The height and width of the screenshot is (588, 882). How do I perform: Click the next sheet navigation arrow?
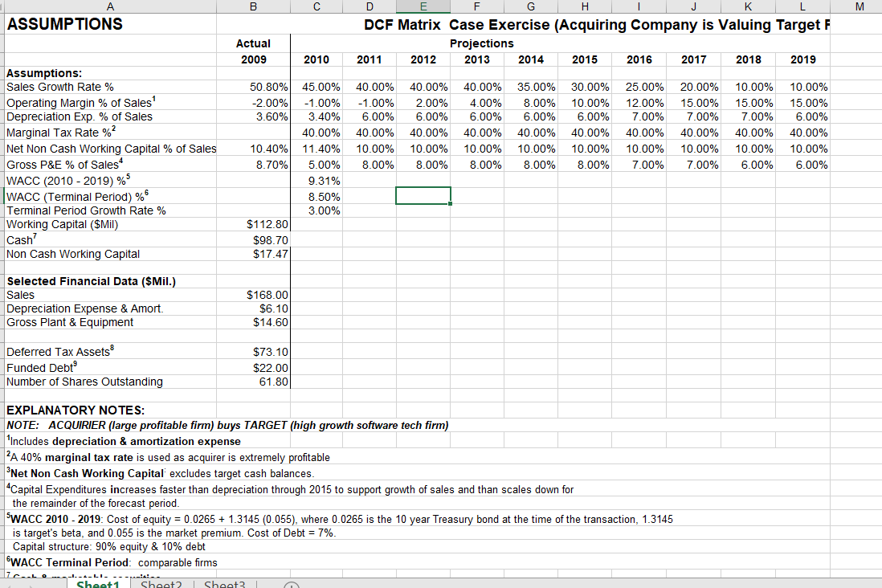point(32,584)
